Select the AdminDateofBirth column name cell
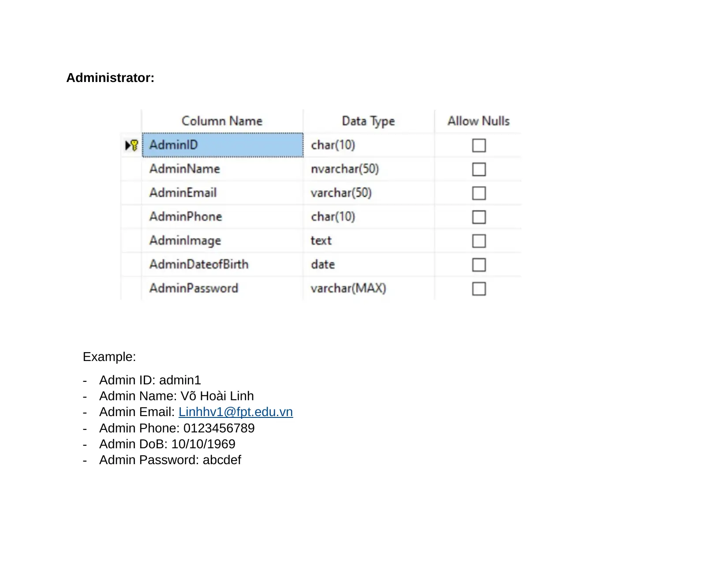Image resolution: width=728 pixels, height=562 pixels. click(x=223, y=264)
